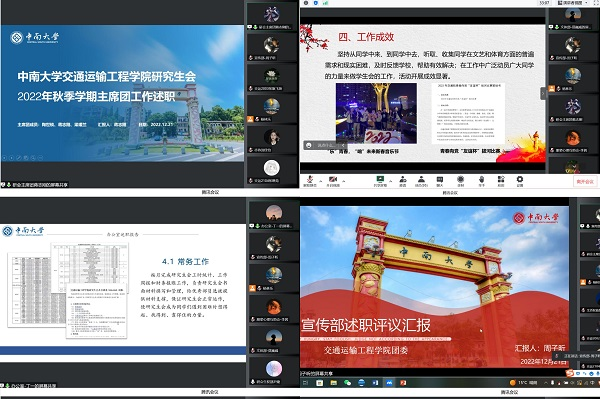Expand the microphone audio options arrow
Image resolution: width=600 pixels, height=399 pixels.
click(321, 181)
